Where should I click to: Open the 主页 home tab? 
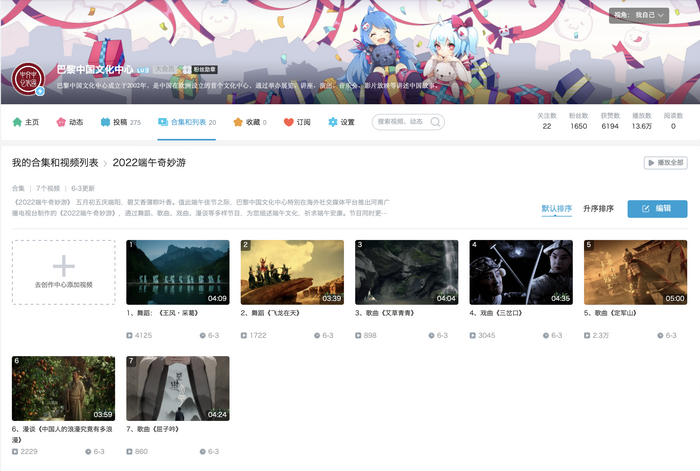[26, 122]
